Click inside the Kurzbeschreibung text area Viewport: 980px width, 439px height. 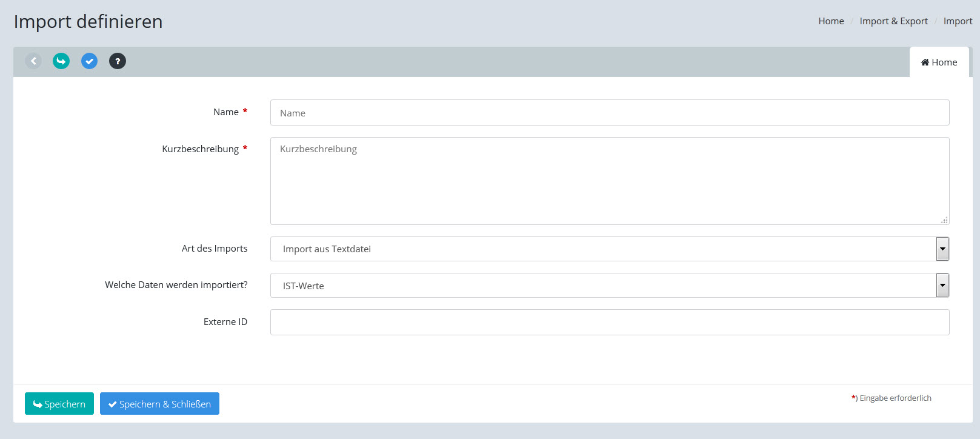[609, 181]
